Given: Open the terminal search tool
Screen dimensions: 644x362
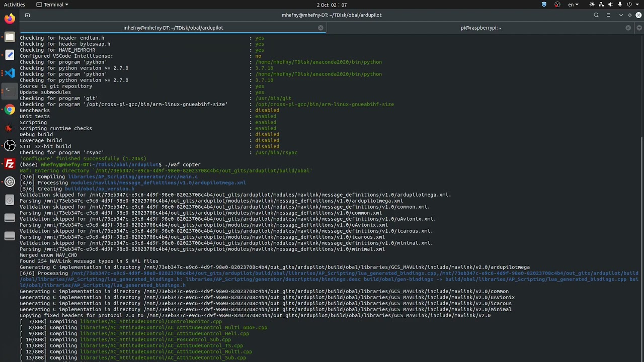Looking at the screenshot, I should coord(596,15).
